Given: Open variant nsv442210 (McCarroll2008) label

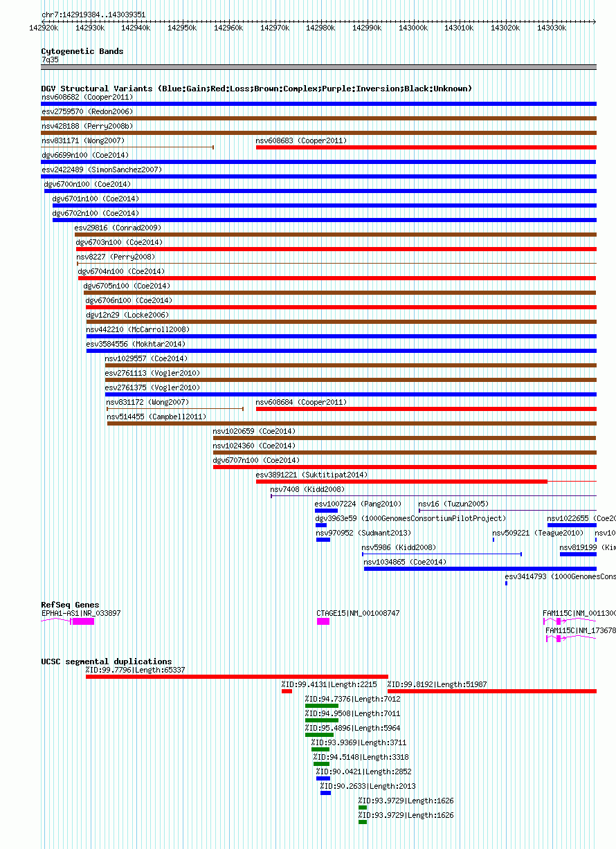Looking at the screenshot, I should coord(138,329).
